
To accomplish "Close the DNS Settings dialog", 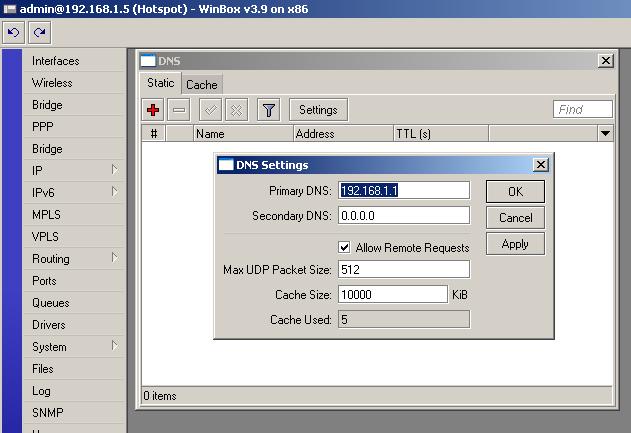I will click(x=541, y=165).
